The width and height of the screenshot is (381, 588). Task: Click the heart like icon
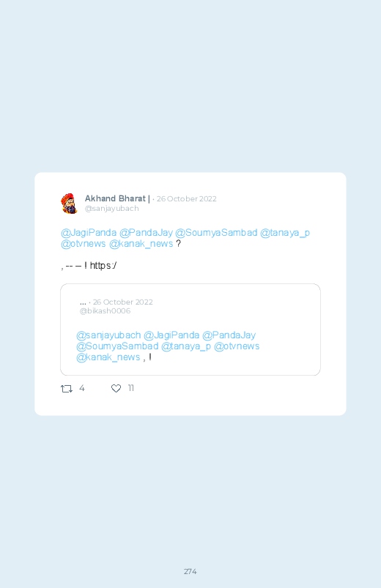click(116, 389)
